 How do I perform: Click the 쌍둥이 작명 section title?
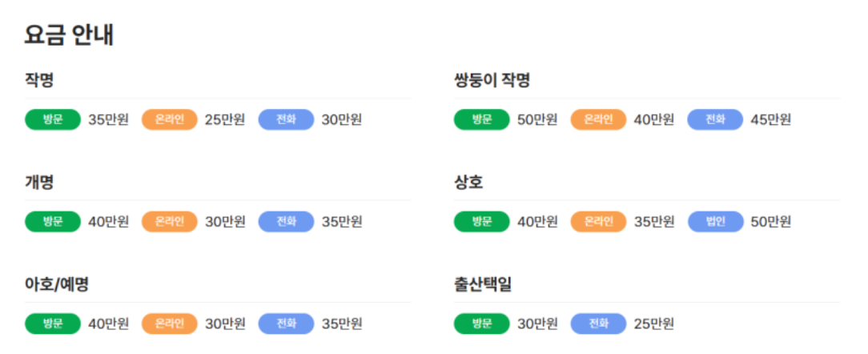pyautogui.click(x=492, y=81)
